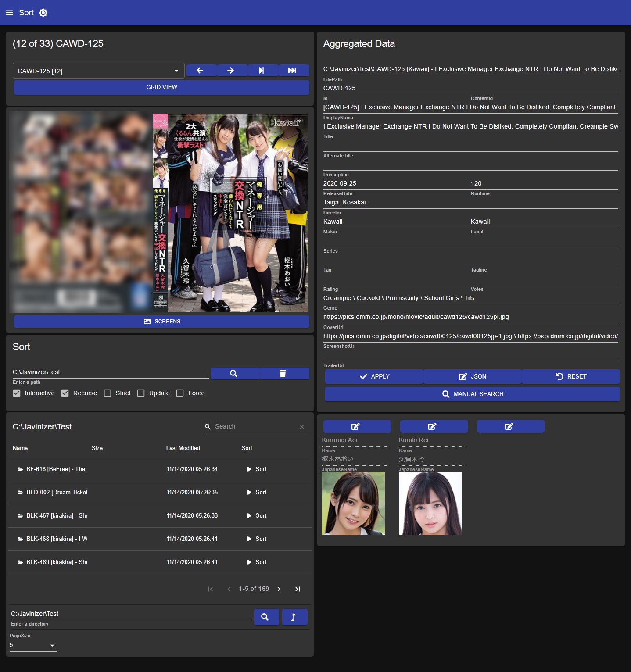Image resolution: width=631 pixels, height=672 pixels.
Task: Edit the FilePath field
Action: (471, 69)
